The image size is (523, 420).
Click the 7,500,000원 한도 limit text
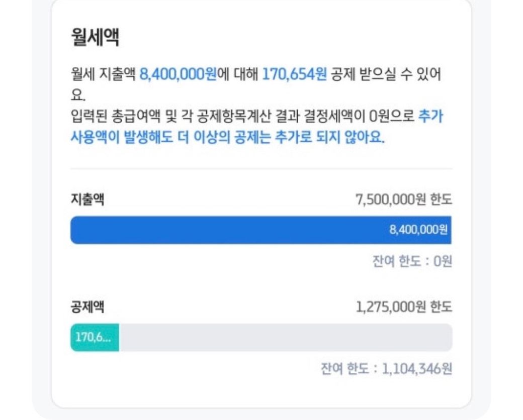coord(404,200)
